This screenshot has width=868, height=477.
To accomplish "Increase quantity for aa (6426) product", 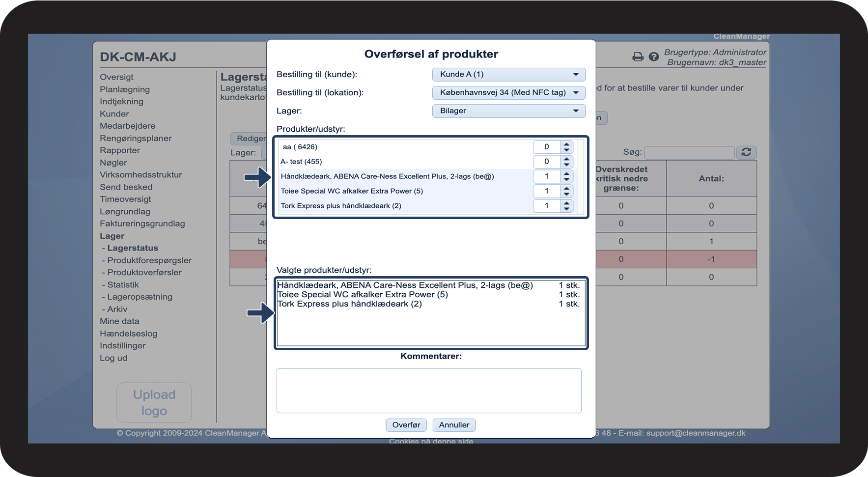I will coord(567,144).
